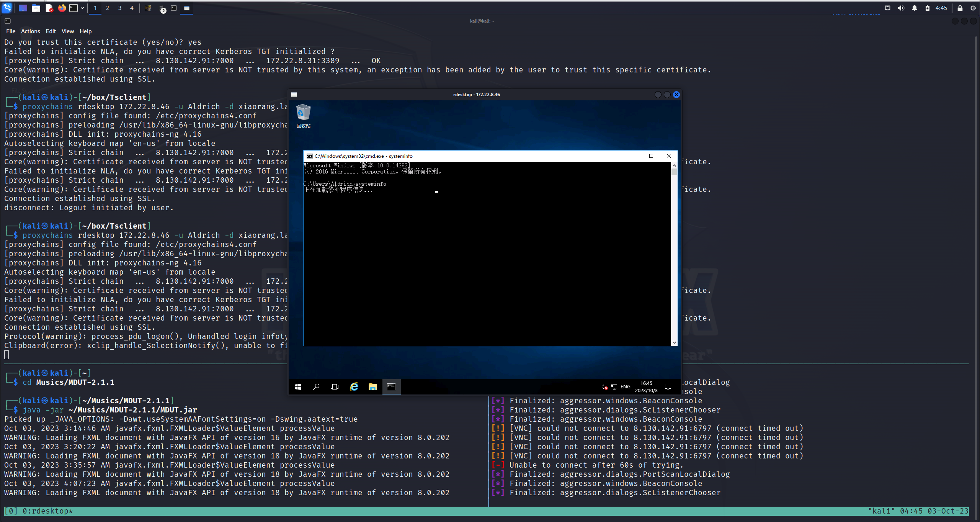Image resolution: width=980 pixels, height=522 pixels.
Task: Toggle ENG input language indicator
Action: 625,387
